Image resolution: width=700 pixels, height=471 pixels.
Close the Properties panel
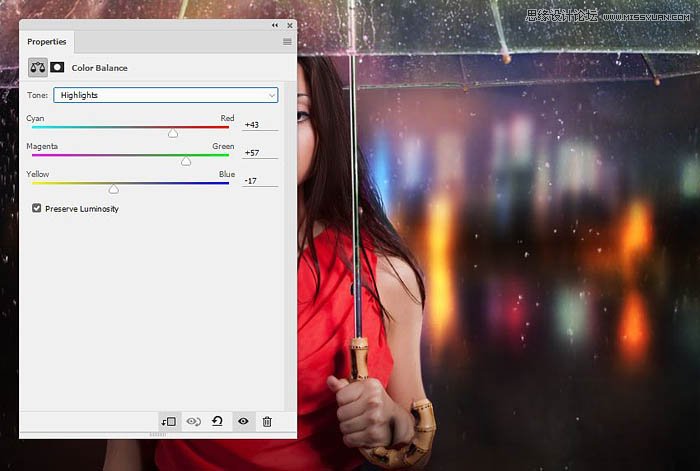coord(288,24)
